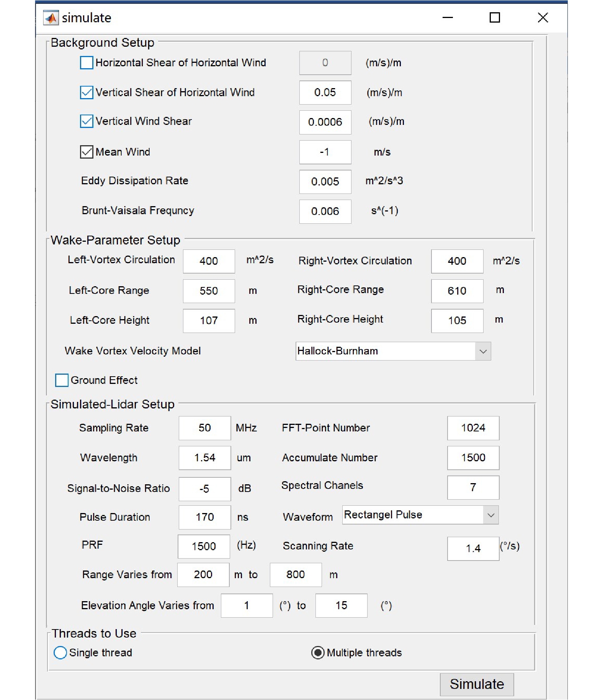Maximize the simulate window
Screen dimensions: 603x700
pos(495,18)
